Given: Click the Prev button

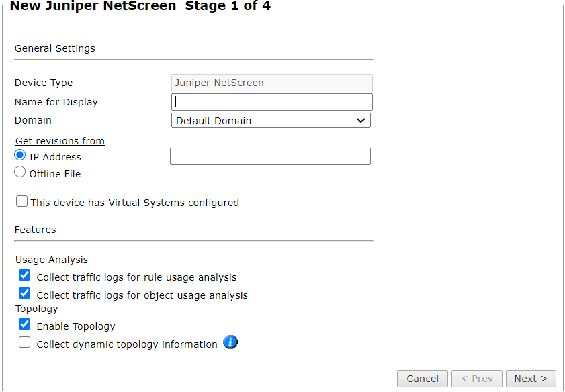Looking at the screenshot, I should click(x=476, y=378).
